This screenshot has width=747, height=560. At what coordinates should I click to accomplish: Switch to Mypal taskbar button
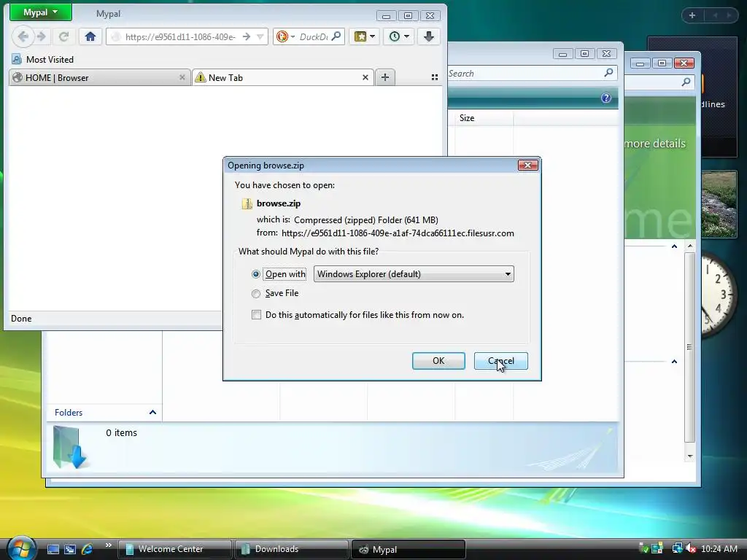pos(408,549)
